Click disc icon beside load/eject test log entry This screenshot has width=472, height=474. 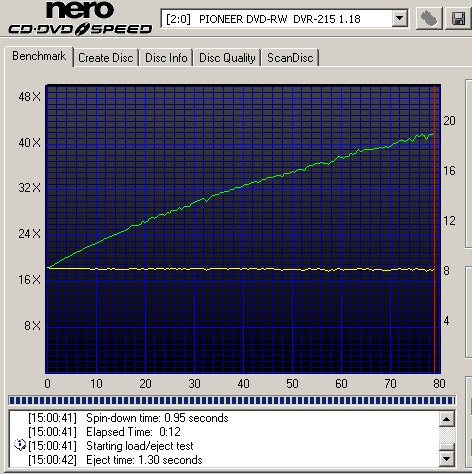point(20,445)
